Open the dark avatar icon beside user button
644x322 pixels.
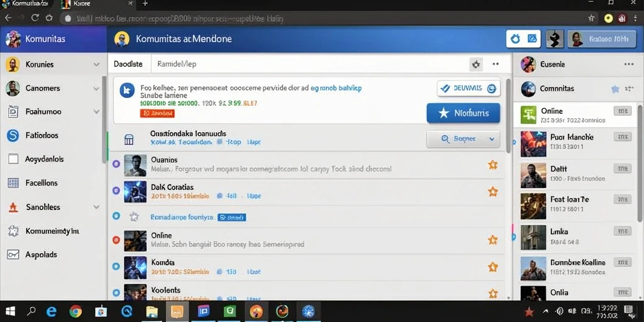555,39
